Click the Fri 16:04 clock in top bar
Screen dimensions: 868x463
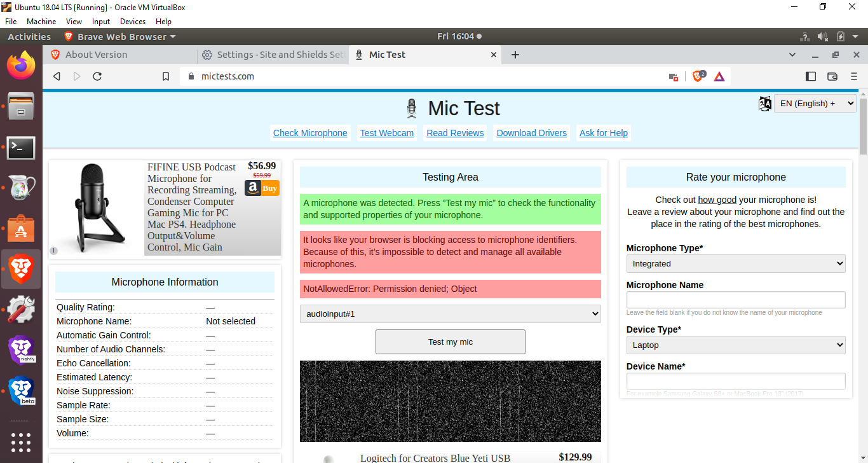tap(459, 37)
